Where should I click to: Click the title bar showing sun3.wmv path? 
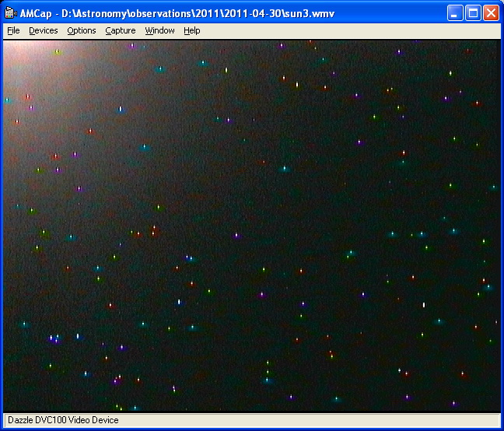(177, 13)
